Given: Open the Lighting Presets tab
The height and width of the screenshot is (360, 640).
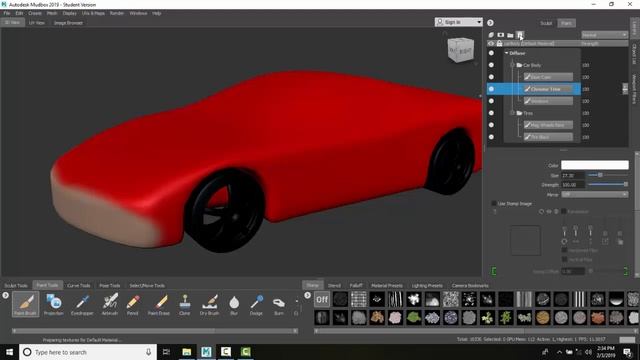Looking at the screenshot, I should [x=427, y=285].
